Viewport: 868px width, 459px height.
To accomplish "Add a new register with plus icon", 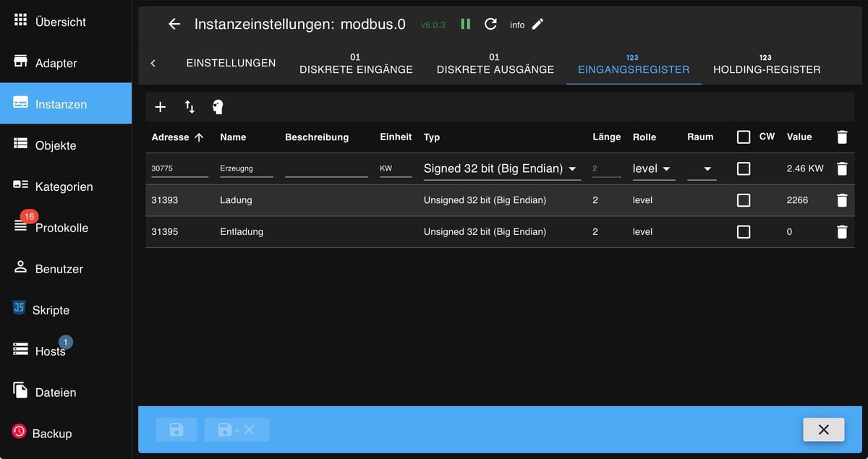I will [161, 107].
